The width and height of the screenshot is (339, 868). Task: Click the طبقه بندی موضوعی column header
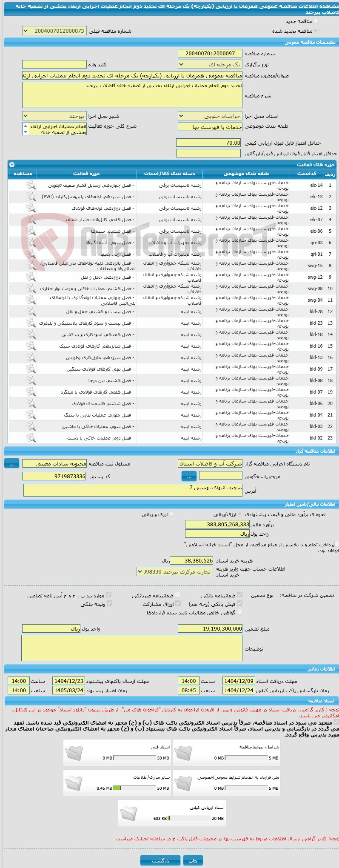[x=246, y=174]
